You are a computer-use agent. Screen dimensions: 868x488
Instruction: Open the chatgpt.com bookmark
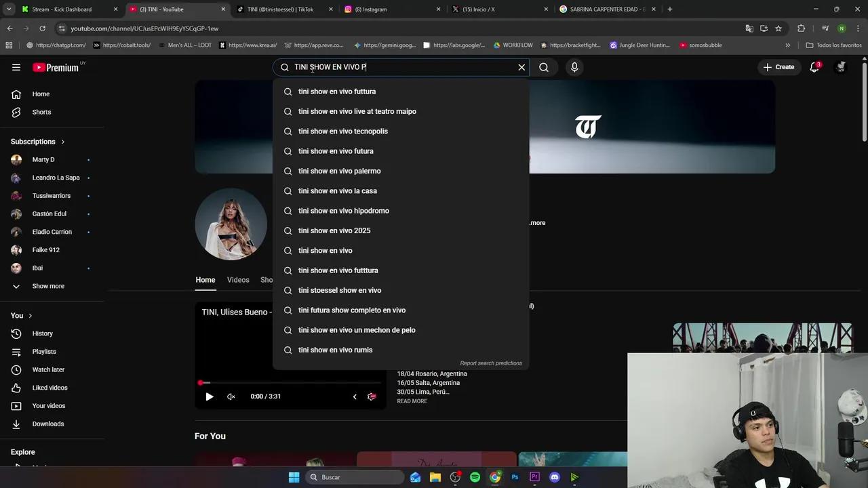[56, 45]
